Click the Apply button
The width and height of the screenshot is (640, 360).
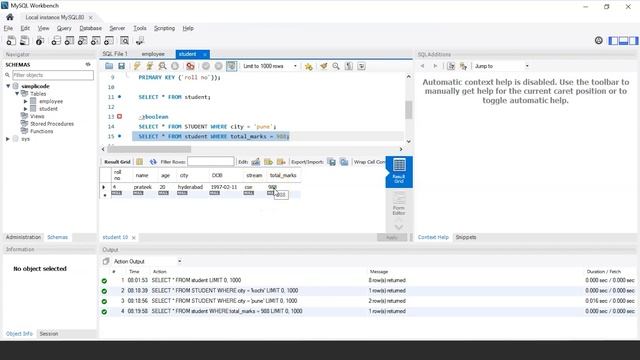coord(392,238)
